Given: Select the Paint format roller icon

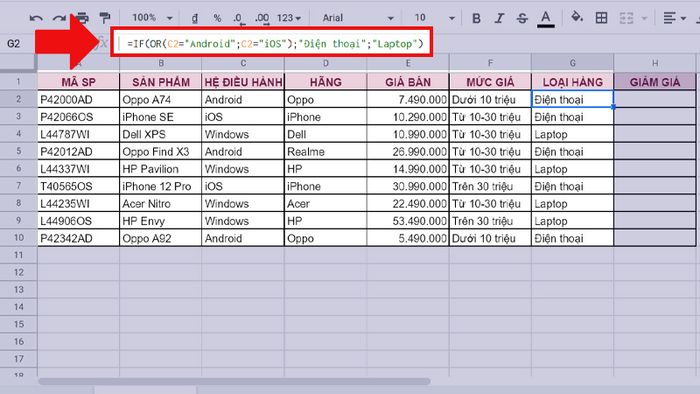Looking at the screenshot, I should [x=105, y=18].
